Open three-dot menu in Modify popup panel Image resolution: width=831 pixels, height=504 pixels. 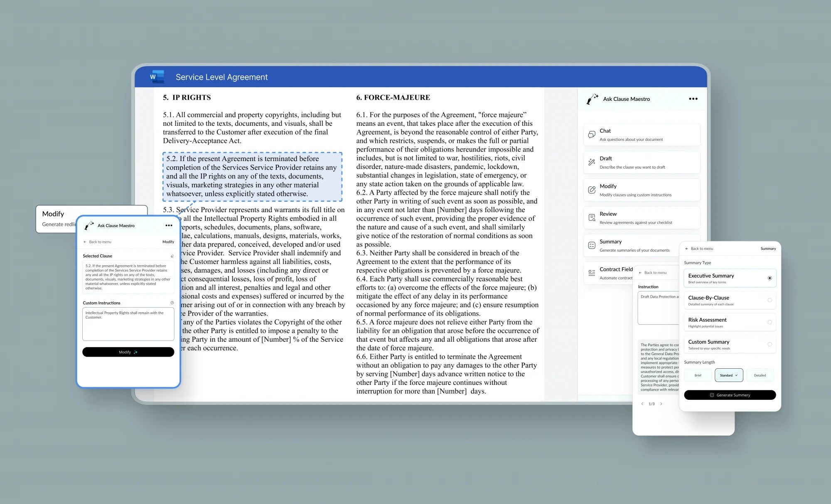(169, 225)
